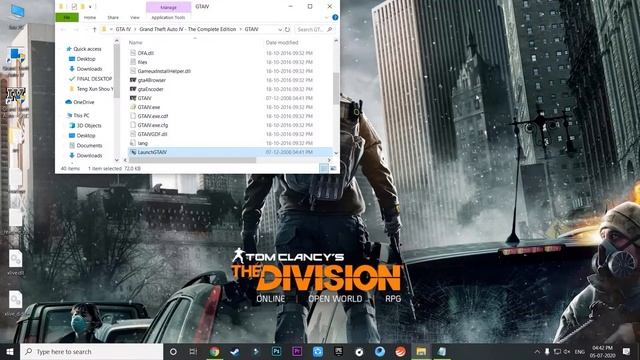This screenshot has width=640, height=360.
Task: Select the GameuxInstallHelper.dll file
Action: 164,71
